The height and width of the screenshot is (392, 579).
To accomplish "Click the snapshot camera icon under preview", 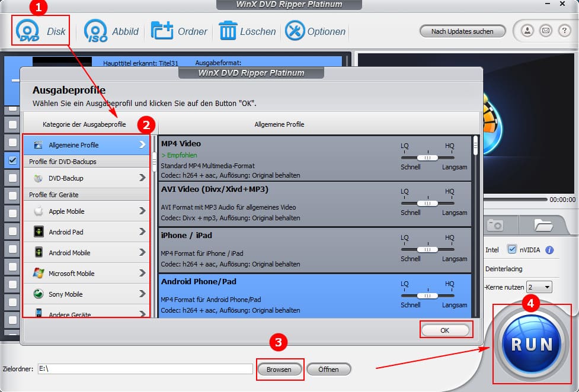I will 495,224.
